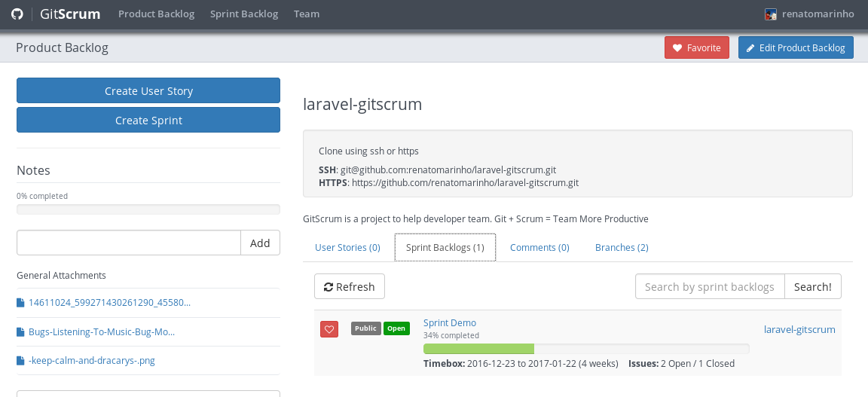Open the renatomarinho profile link
This screenshot has width=868, height=397.
818,14
